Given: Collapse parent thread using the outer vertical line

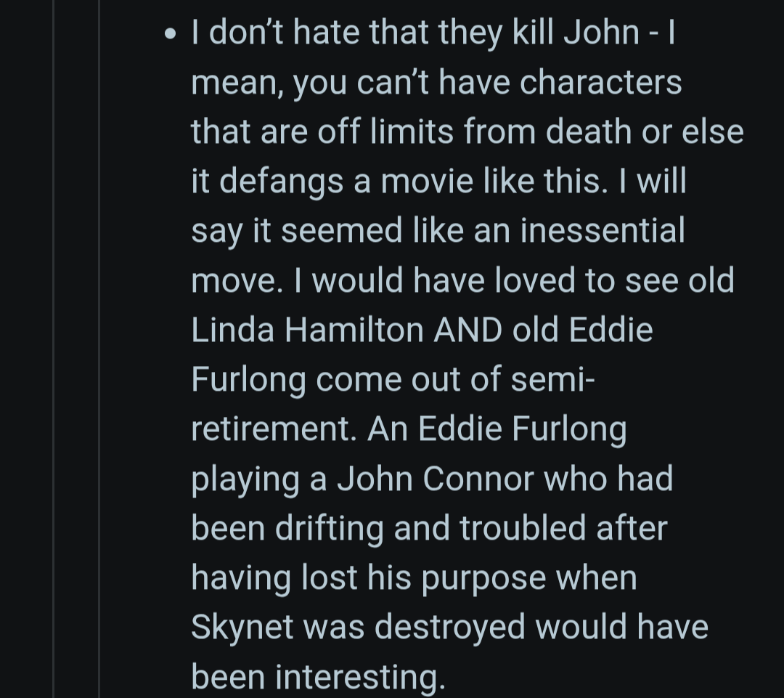Looking at the screenshot, I should click(x=54, y=349).
